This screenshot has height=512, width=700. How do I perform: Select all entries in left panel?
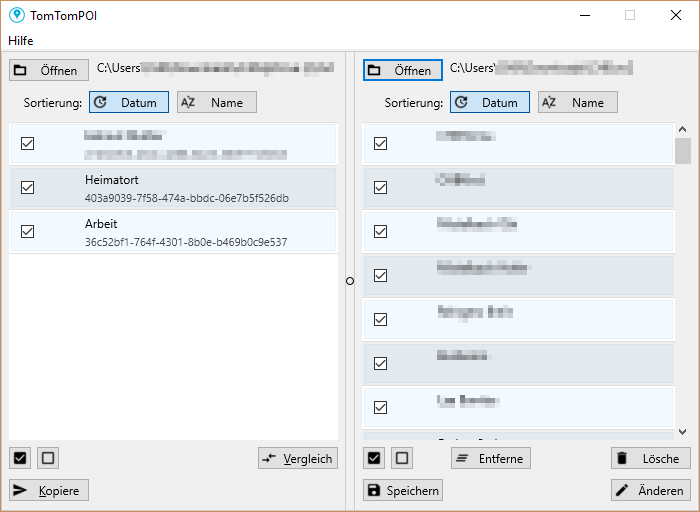coord(20,458)
